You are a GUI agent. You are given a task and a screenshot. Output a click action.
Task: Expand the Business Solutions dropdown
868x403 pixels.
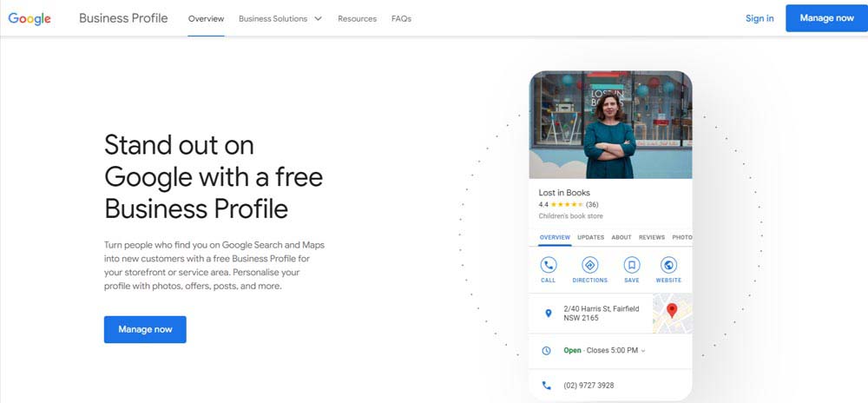tap(280, 18)
